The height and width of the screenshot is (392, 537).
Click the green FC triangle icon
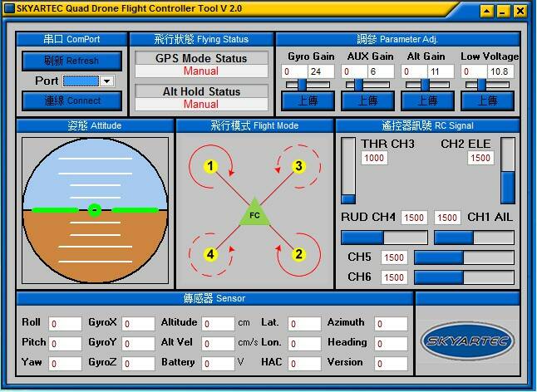254,213
